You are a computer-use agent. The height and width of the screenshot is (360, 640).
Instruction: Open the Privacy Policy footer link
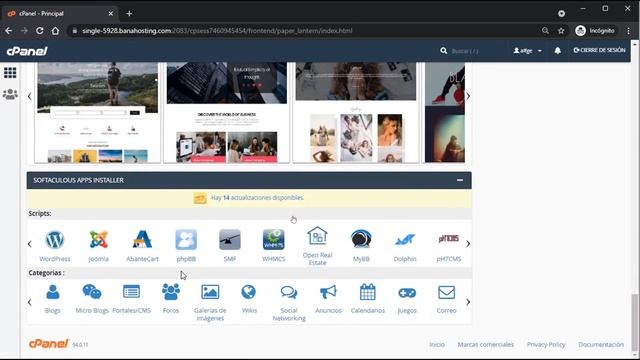coord(546,344)
